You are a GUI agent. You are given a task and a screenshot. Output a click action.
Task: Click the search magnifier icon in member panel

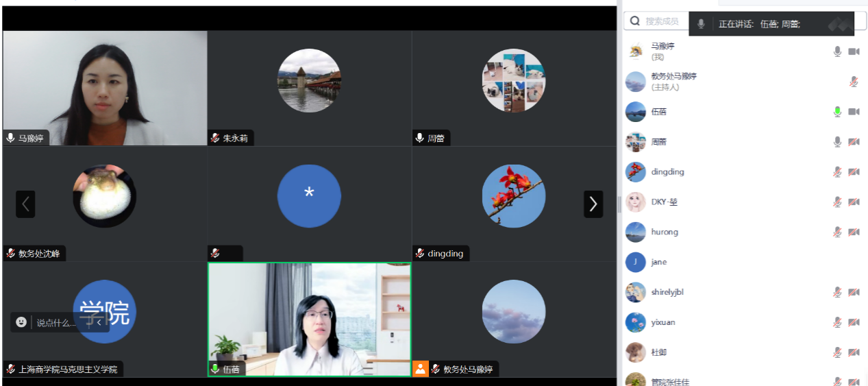point(635,21)
